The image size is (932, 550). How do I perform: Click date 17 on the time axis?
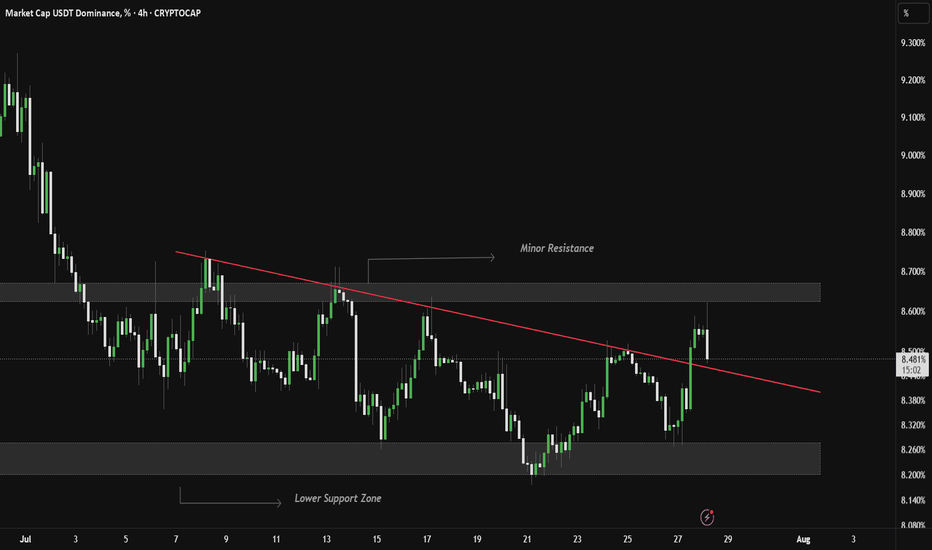pyautogui.click(x=427, y=539)
